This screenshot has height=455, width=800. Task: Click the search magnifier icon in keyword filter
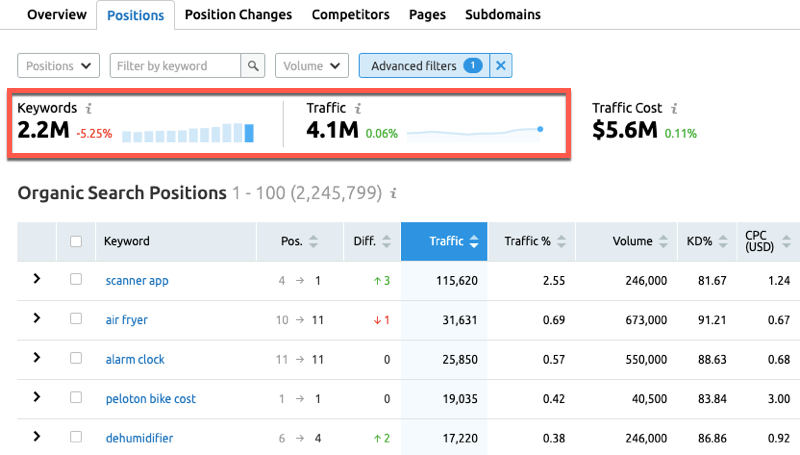(255, 66)
